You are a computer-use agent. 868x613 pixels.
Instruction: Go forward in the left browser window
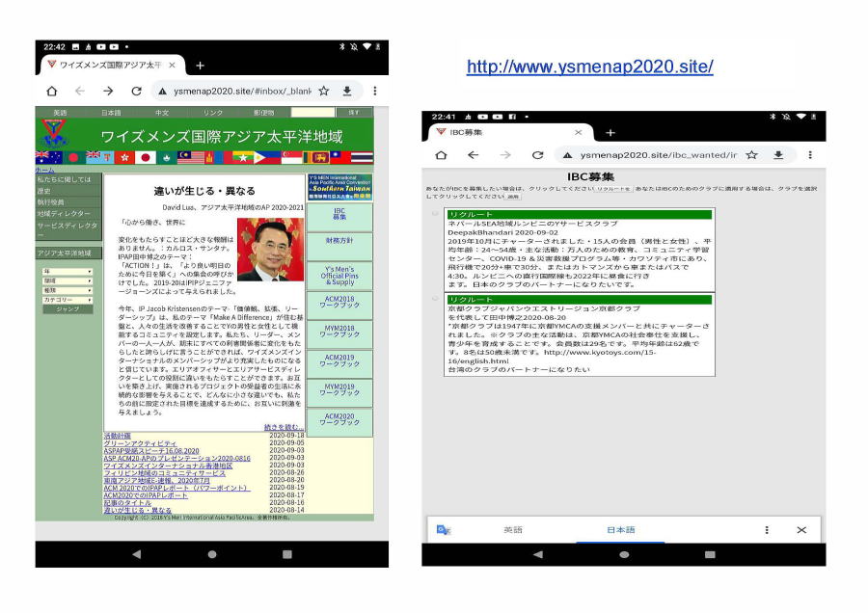pos(108,91)
